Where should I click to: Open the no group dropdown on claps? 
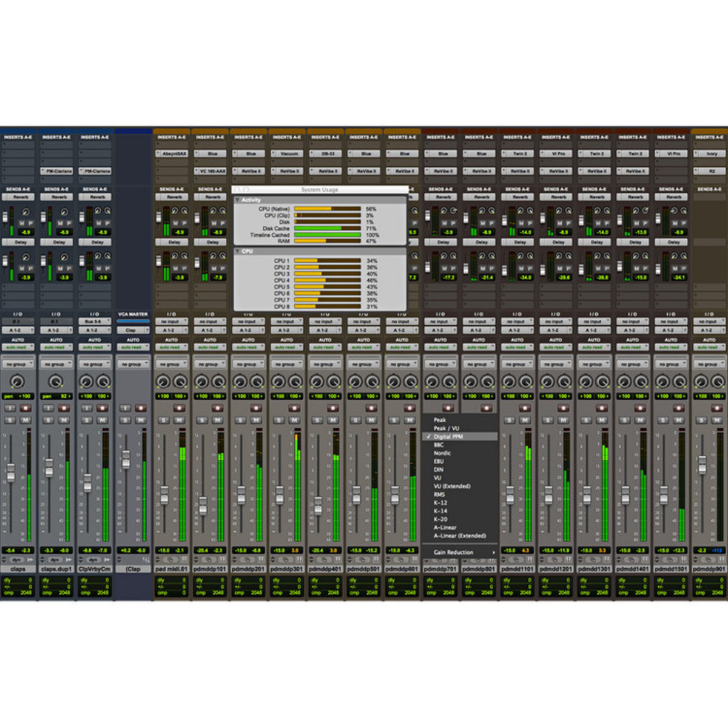coord(18,365)
